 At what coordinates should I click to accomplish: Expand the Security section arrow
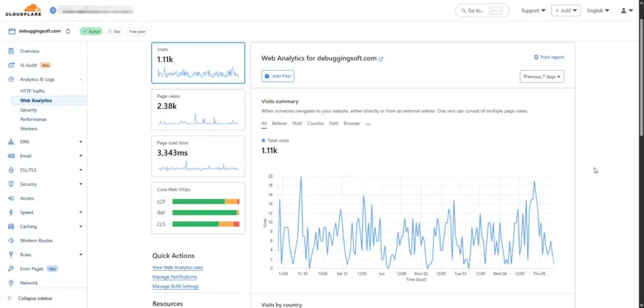(x=80, y=184)
